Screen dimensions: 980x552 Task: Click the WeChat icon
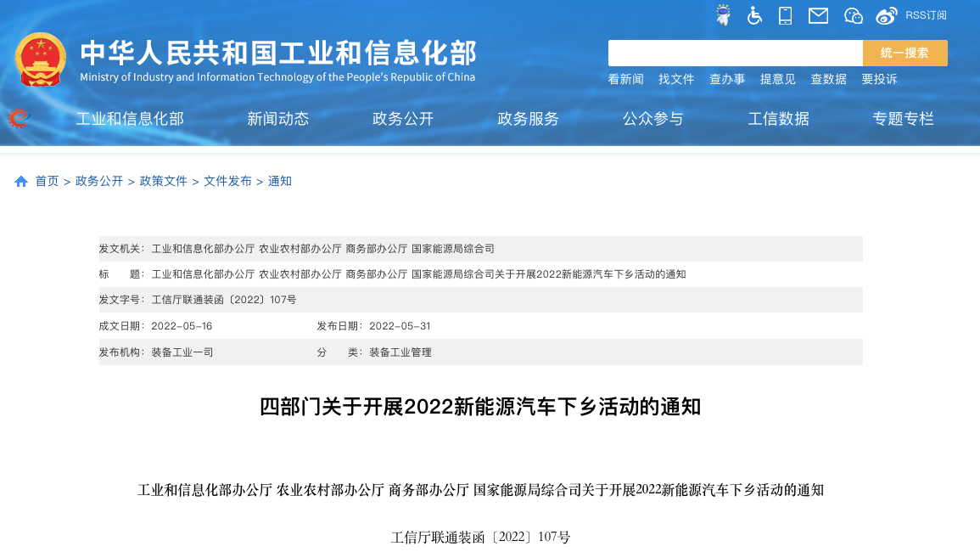point(853,15)
